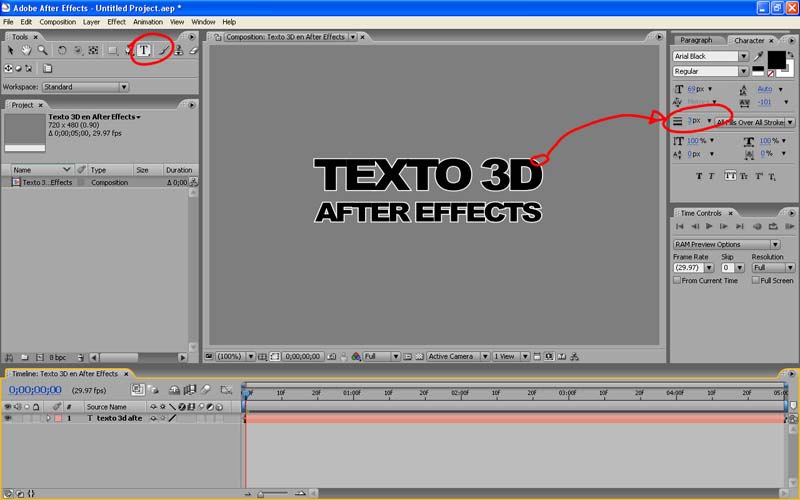Open Show Channel color button

(x=356, y=357)
